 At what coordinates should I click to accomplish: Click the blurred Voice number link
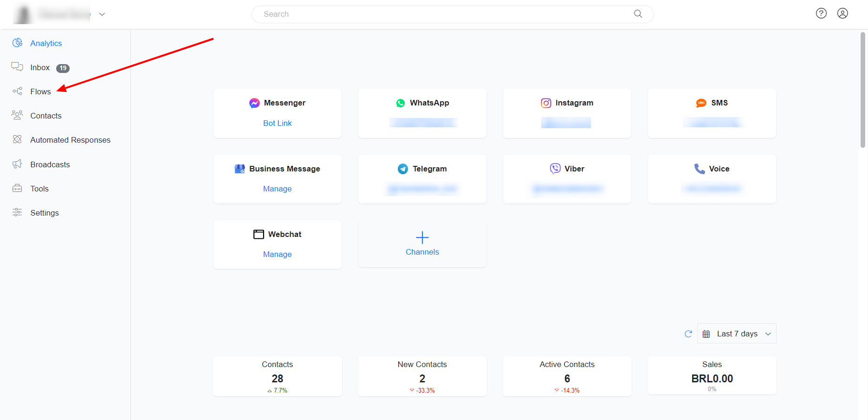click(712, 189)
